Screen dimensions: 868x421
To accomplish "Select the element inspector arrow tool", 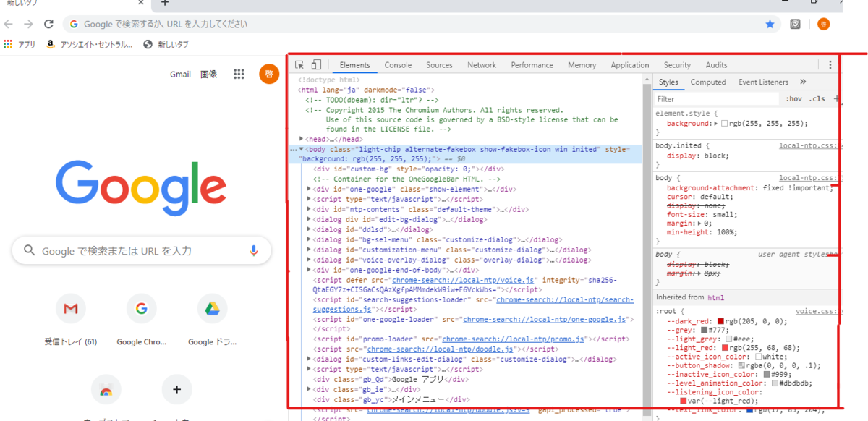I will click(x=299, y=65).
